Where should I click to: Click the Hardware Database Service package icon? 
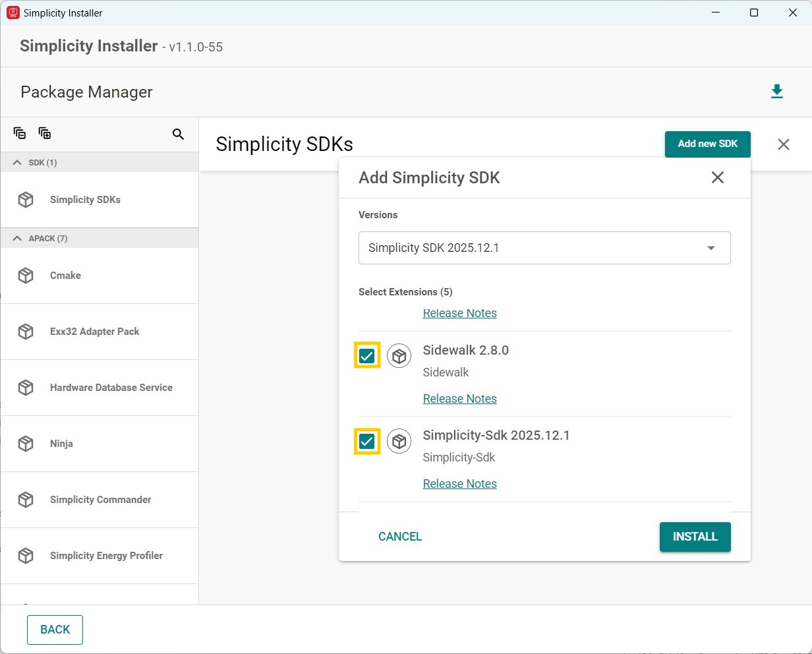tap(25, 388)
